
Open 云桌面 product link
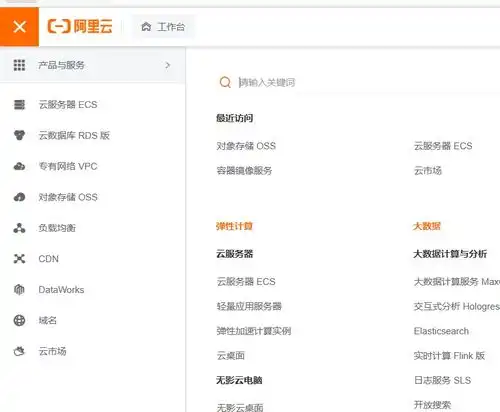(231, 356)
